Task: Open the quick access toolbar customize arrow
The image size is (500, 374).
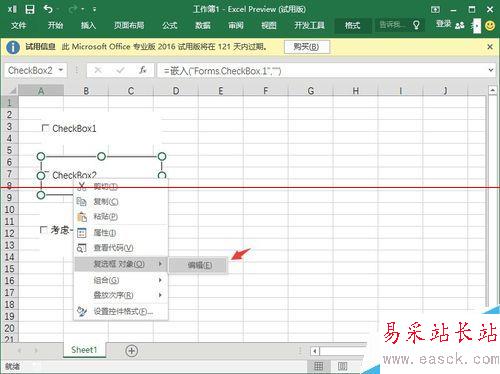Action: click(94, 10)
